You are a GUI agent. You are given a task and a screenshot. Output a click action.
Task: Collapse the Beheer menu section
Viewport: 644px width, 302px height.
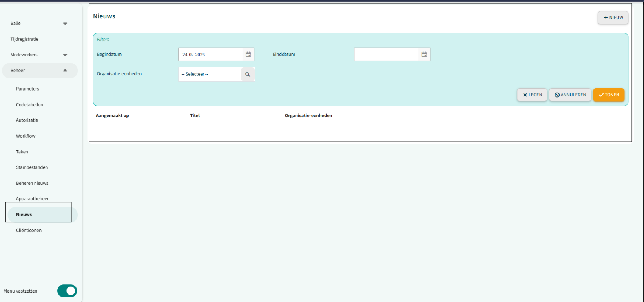click(65, 71)
